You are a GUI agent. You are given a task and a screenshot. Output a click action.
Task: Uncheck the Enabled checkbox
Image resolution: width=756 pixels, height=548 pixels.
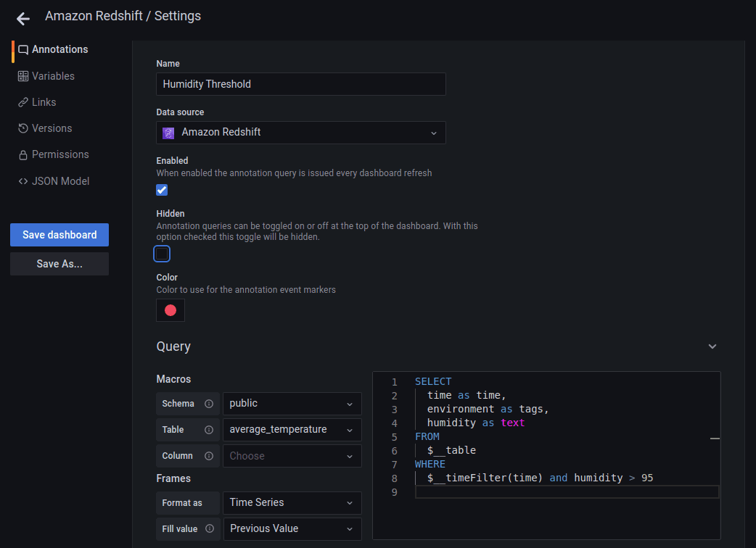click(x=162, y=190)
